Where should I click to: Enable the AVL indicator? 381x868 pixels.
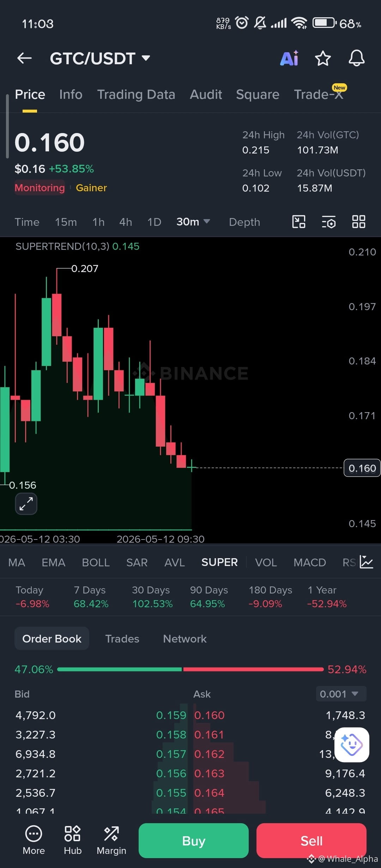coord(175,562)
